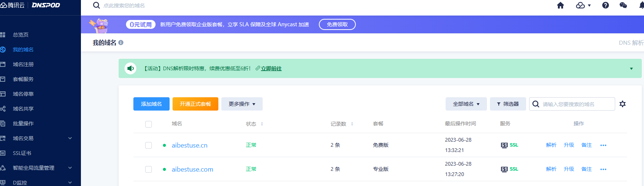This screenshot has width=644, height=186.
Task: Click the table settings gear icon
Action: [623, 104]
